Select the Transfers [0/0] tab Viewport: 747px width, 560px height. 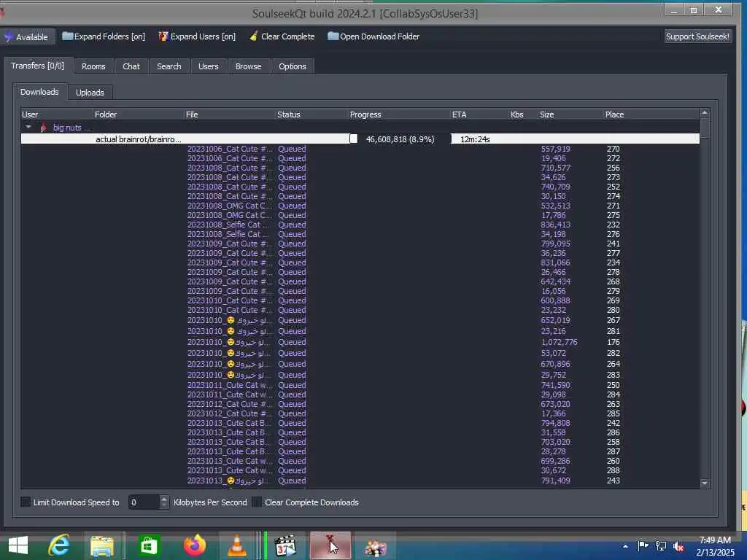[x=38, y=66]
